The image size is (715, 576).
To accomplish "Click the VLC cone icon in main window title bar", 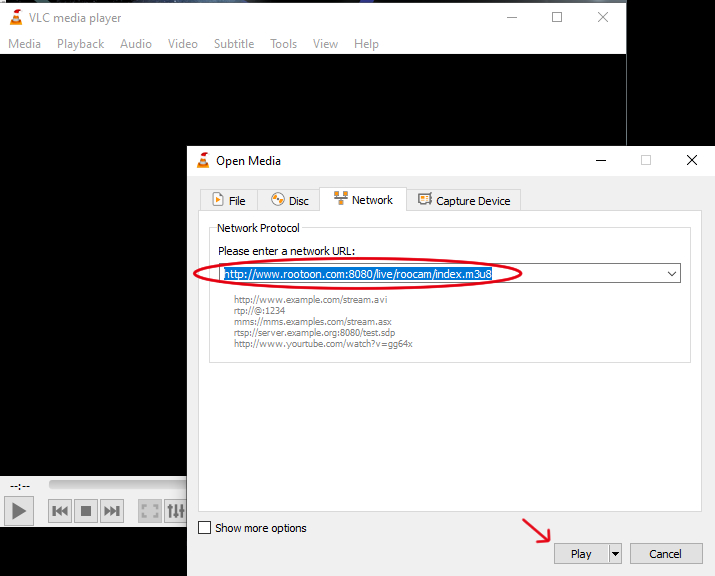I will click(15, 17).
